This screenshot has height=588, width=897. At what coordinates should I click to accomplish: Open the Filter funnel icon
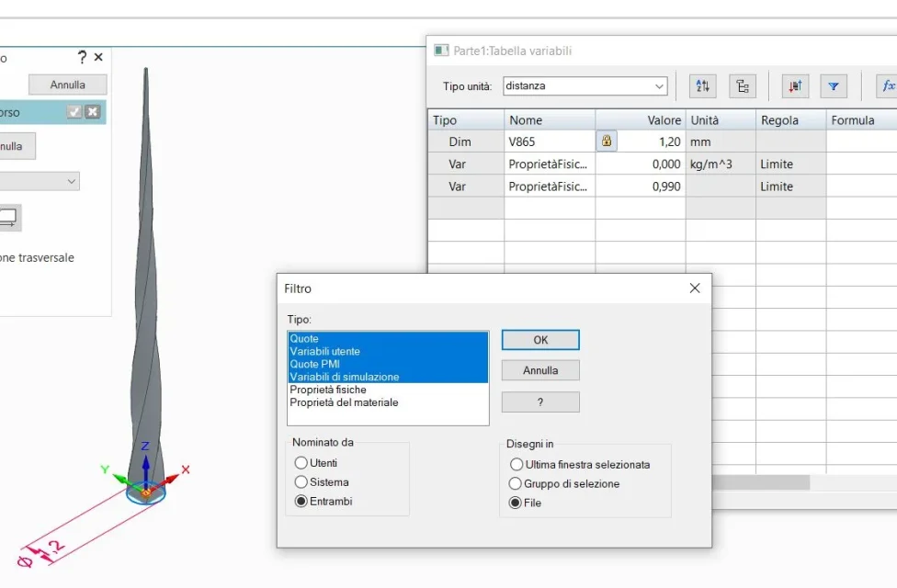click(x=834, y=86)
